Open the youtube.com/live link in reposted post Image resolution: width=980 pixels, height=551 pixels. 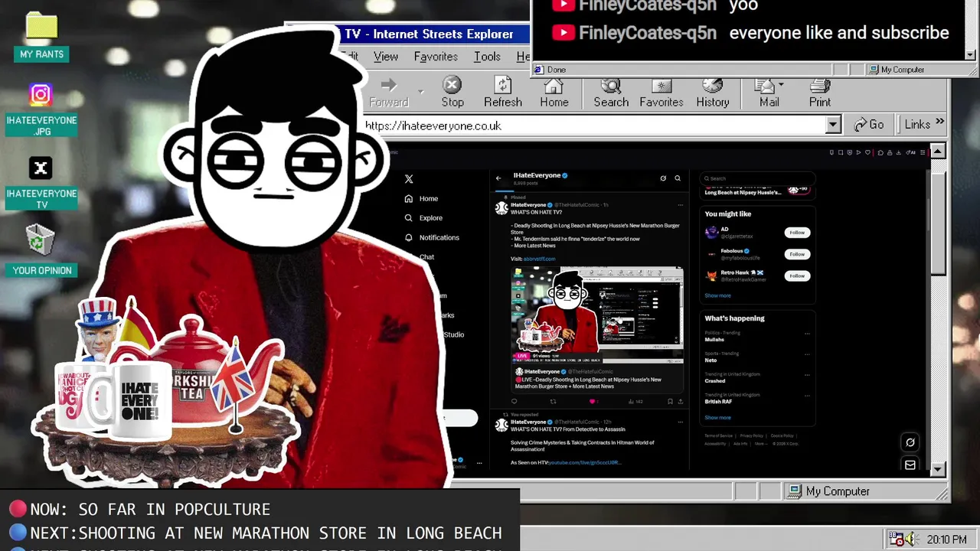584,462
